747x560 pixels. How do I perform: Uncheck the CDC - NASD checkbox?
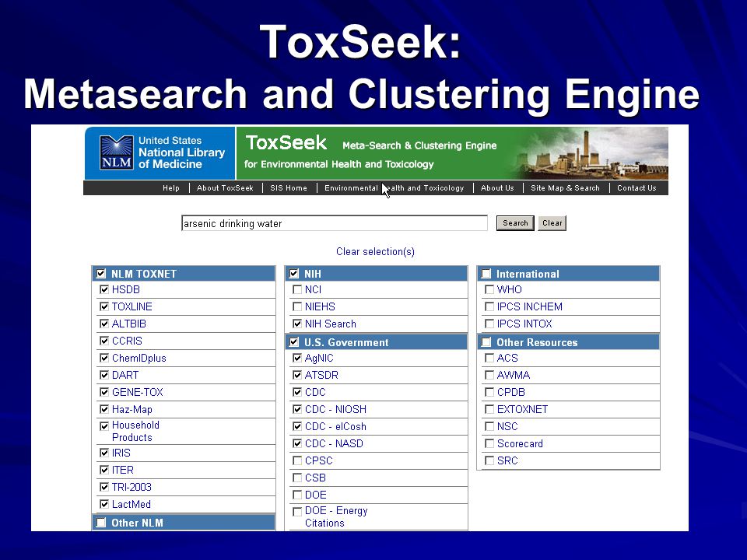pos(297,444)
